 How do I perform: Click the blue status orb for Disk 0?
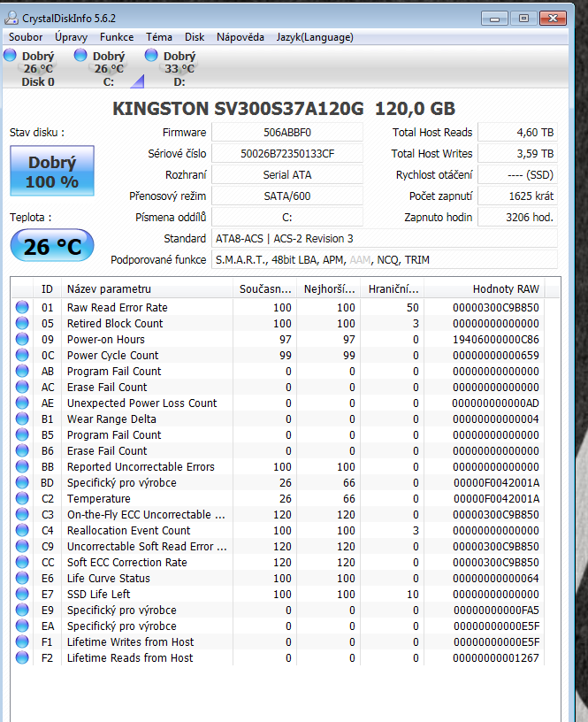point(10,55)
